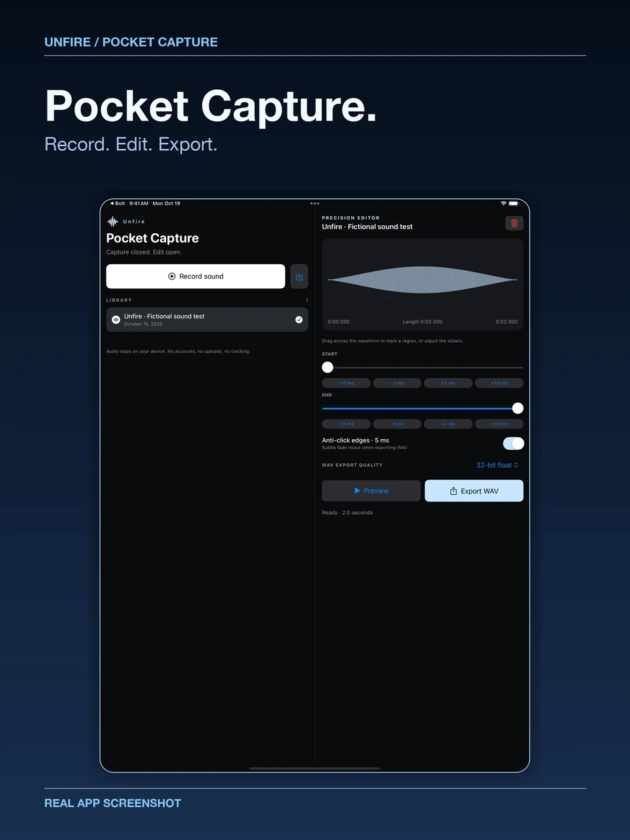Nudge END by +10 ms
Screen dimensions: 630x840
click(x=499, y=424)
